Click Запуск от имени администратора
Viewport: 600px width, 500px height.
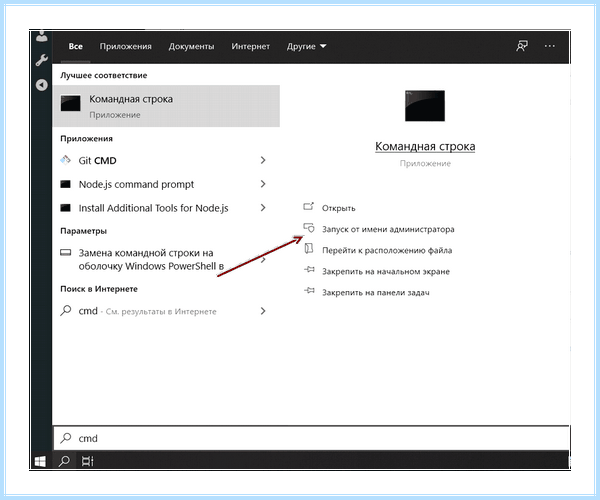pos(388,229)
